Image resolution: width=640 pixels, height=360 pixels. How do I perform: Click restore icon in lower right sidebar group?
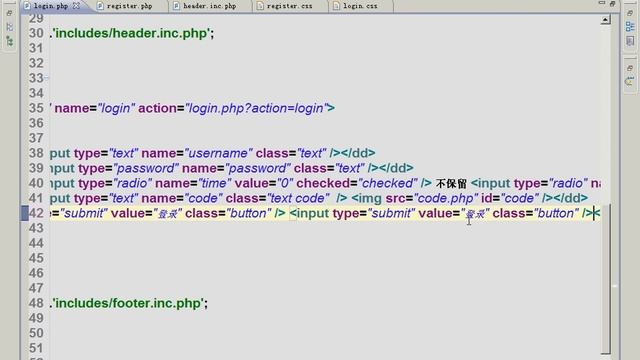(x=629, y=68)
